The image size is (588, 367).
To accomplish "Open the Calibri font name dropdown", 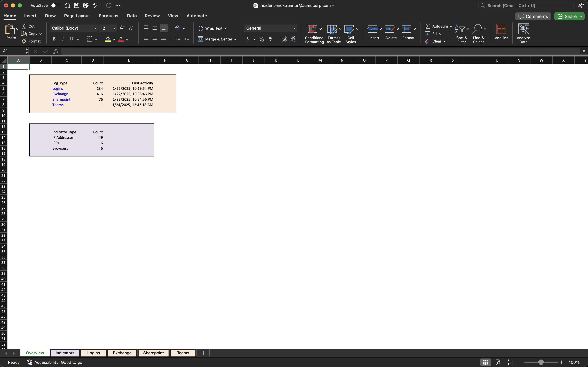I will (x=95, y=28).
